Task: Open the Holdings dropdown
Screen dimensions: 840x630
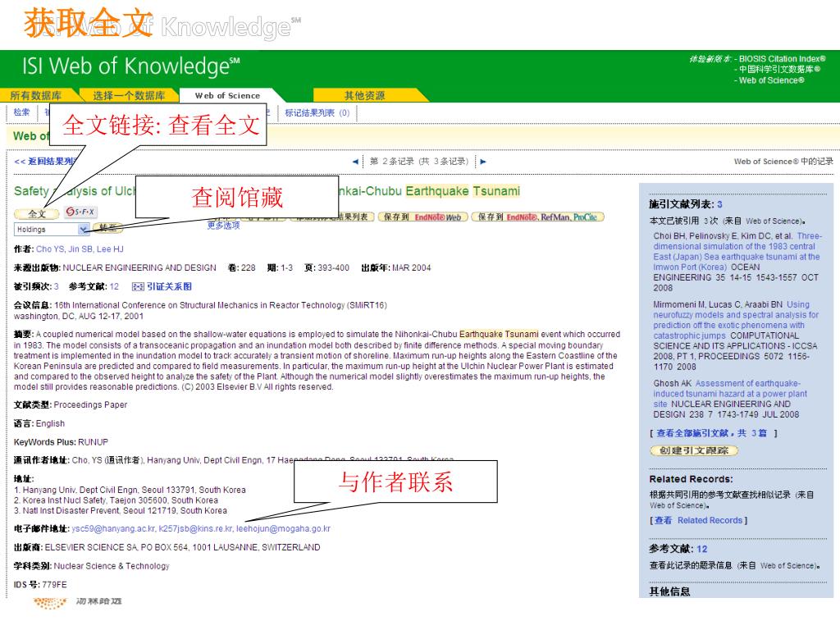Action: point(52,230)
